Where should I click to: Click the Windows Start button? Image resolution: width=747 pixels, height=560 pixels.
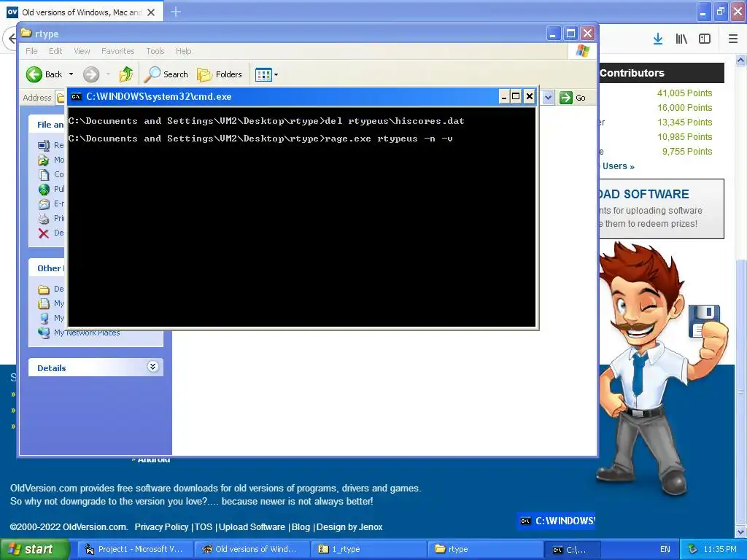click(x=34, y=550)
